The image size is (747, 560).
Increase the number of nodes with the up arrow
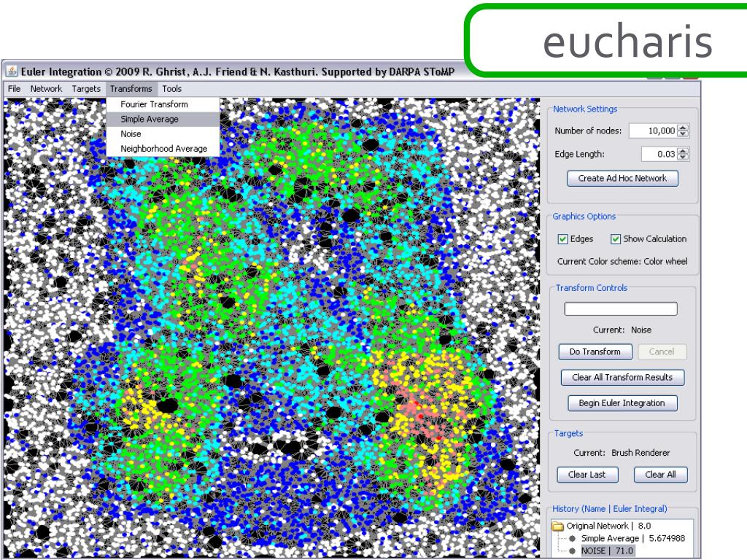(683, 128)
